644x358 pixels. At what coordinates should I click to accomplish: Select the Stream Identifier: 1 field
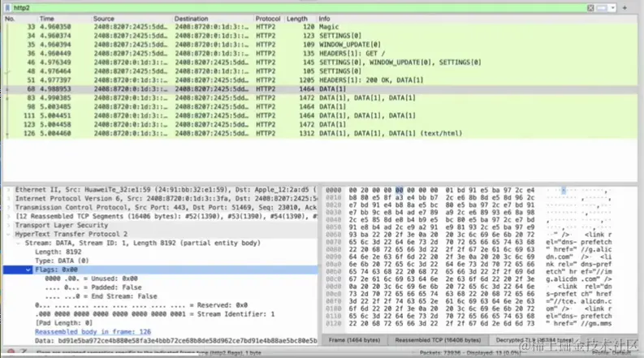[154, 314]
